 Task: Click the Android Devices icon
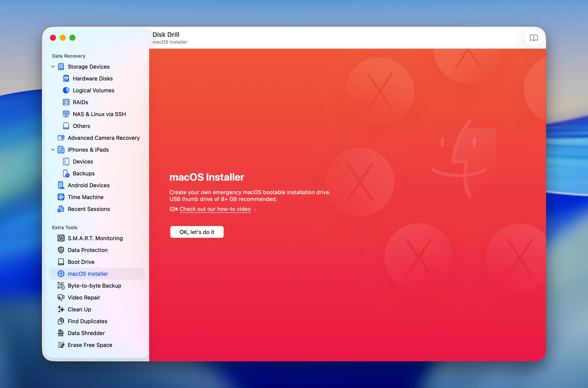click(61, 185)
